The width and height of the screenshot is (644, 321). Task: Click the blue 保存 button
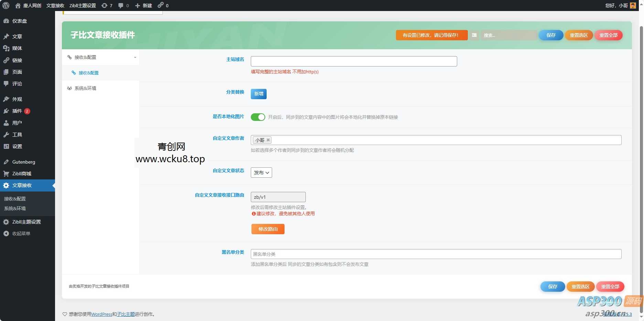550,35
